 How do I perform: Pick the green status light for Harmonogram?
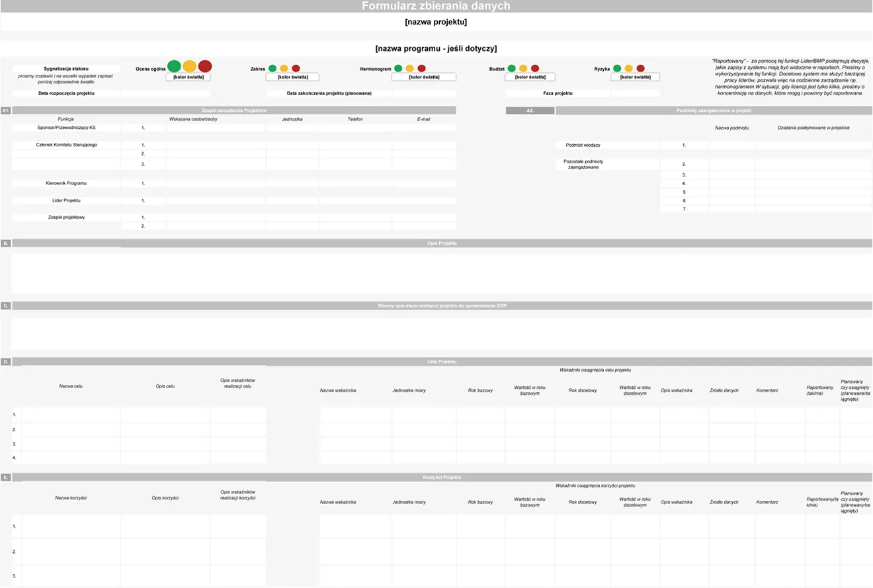pos(398,68)
